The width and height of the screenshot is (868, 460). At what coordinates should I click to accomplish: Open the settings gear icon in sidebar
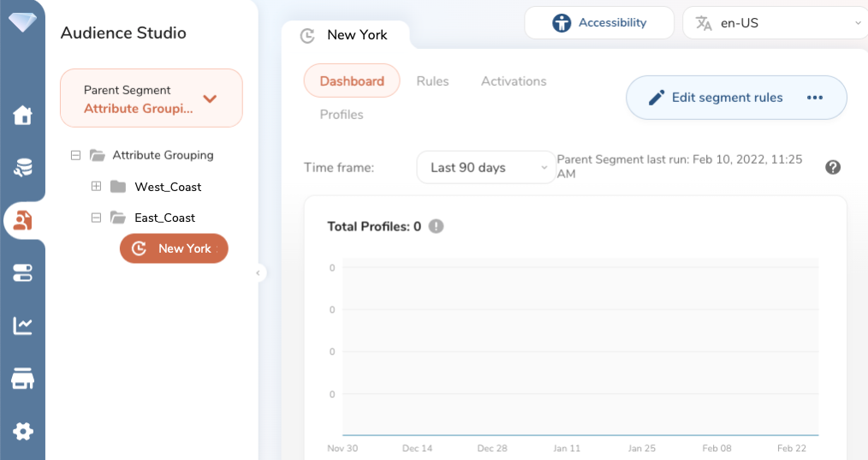(23, 431)
